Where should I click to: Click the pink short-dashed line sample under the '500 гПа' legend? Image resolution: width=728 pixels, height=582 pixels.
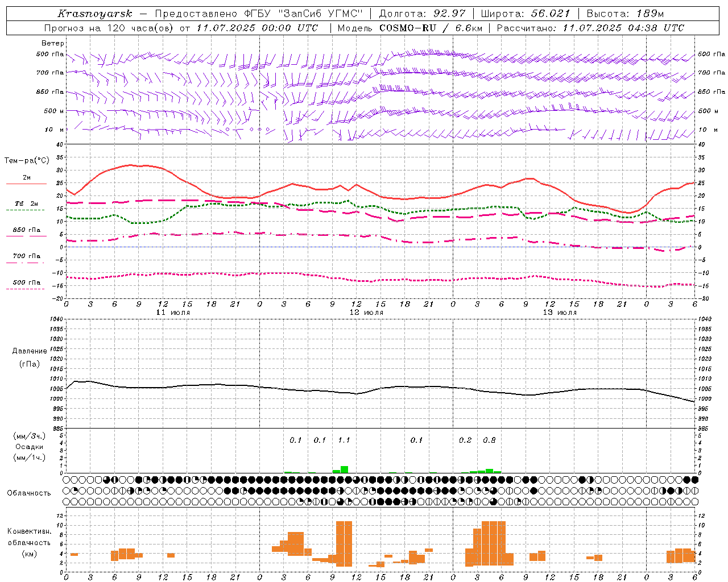point(25,289)
